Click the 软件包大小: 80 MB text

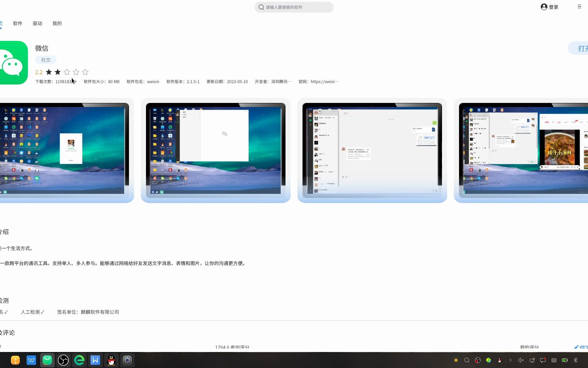click(102, 82)
